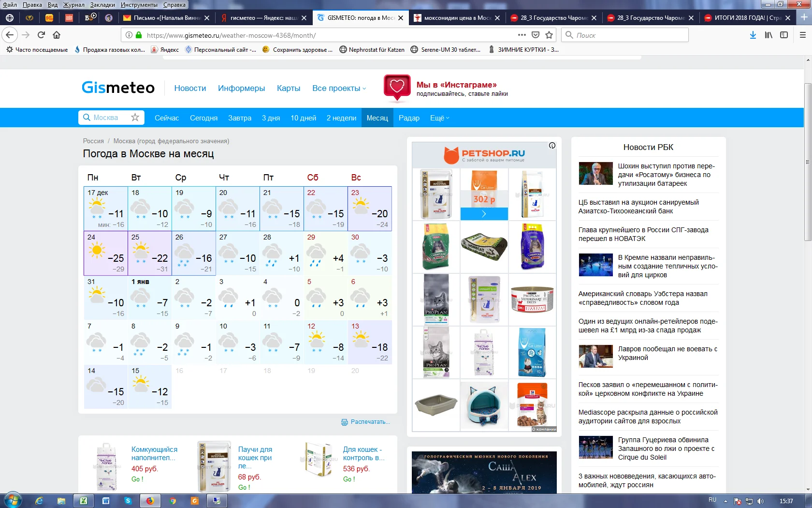Reload the current Gismeteo page
The width and height of the screenshot is (812, 508).
(x=41, y=35)
